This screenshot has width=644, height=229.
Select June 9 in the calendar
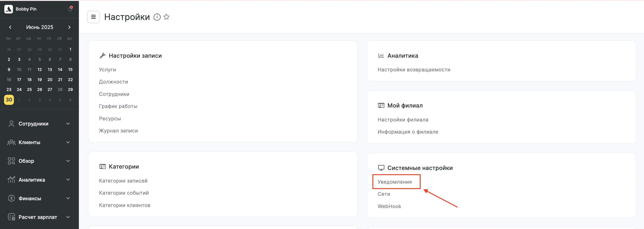pyautogui.click(x=9, y=69)
